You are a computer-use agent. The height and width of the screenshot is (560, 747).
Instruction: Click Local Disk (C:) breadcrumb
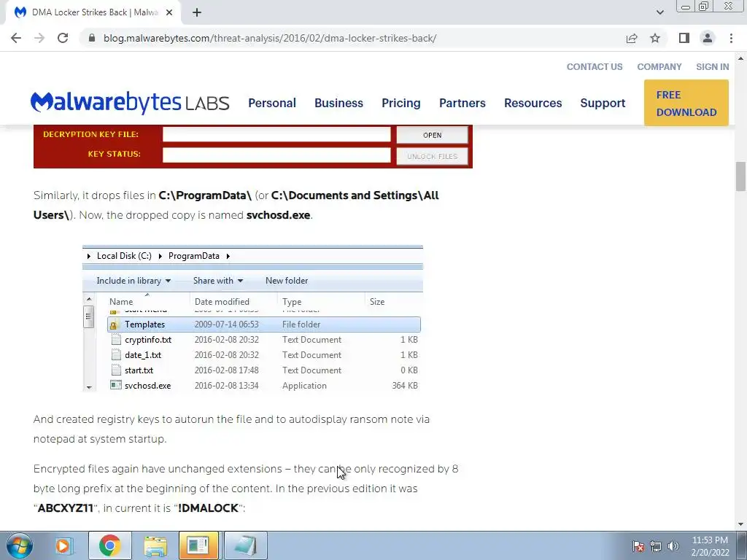click(x=124, y=256)
